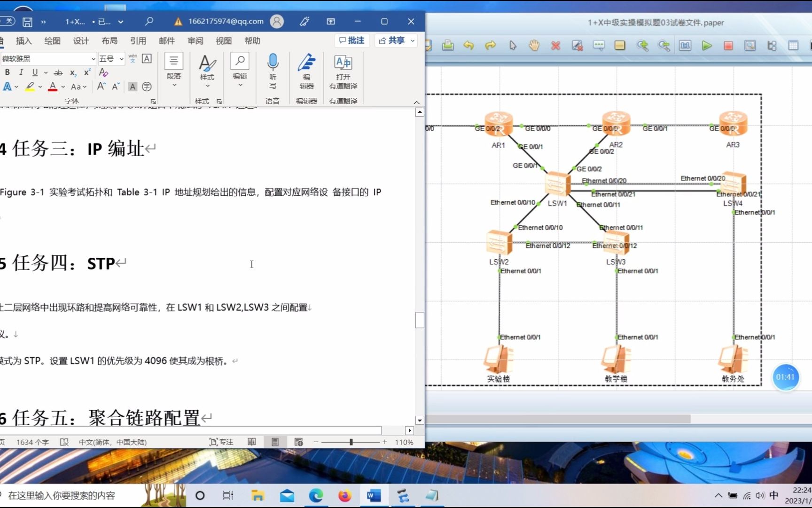The width and height of the screenshot is (812, 508).
Task: Open the font name dropdown 微软雅黑
Action: 94,58
